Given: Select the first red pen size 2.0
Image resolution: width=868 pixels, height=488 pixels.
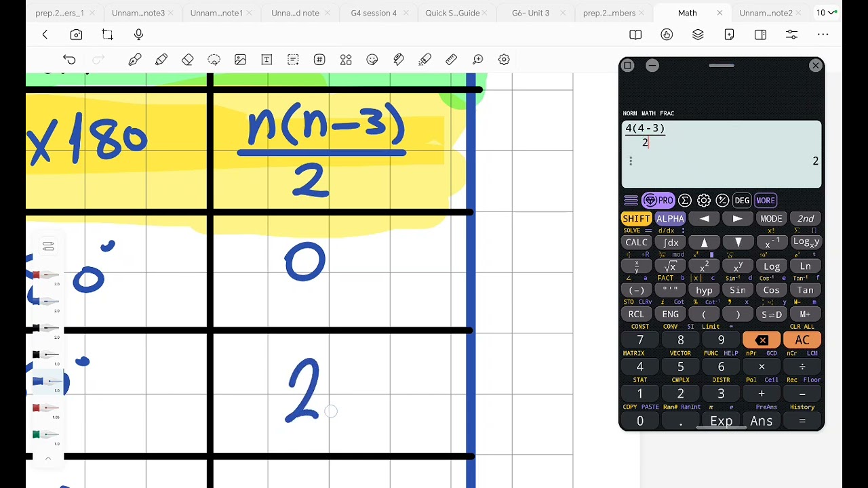Looking at the screenshot, I should pos(47,275).
